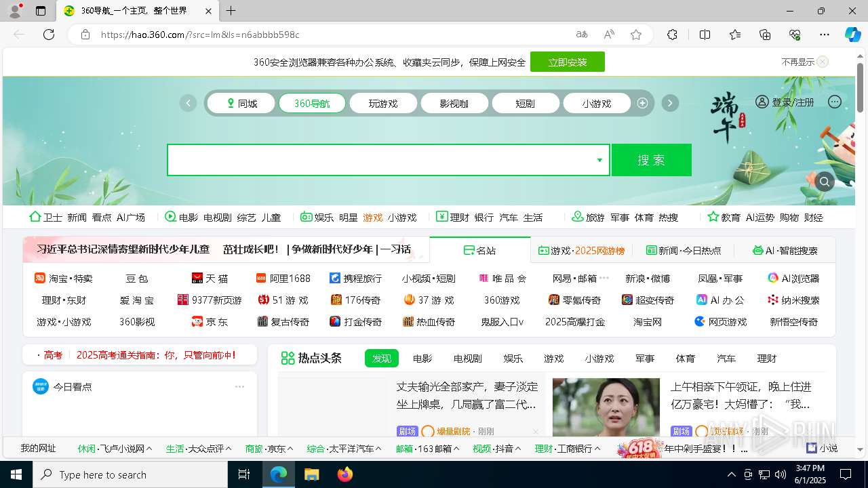Click the translate icon in address bar
Viewport: 868px width, 488px height.
(x=581, y=35)
